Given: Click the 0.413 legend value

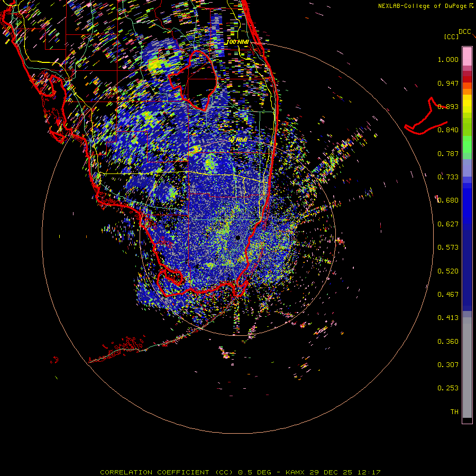Looking at the screenshot, I should click(x=448, y=318).
